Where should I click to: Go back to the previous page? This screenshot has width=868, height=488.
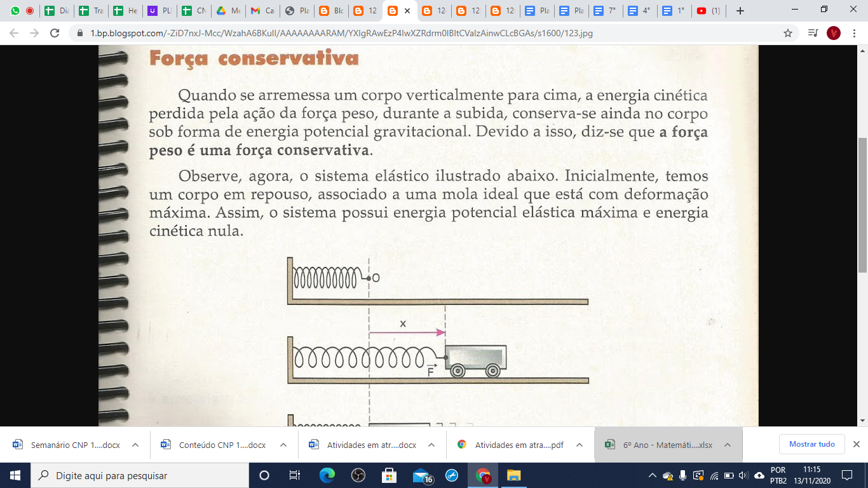14,33
